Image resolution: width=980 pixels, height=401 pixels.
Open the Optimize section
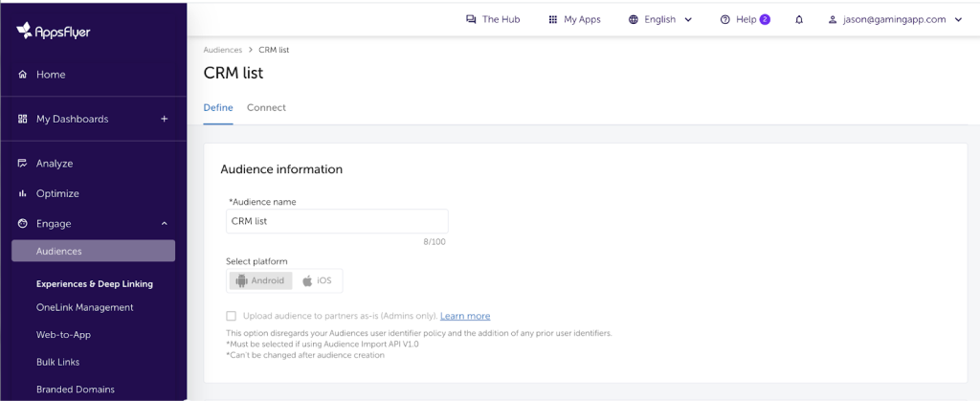pos(57,193)
